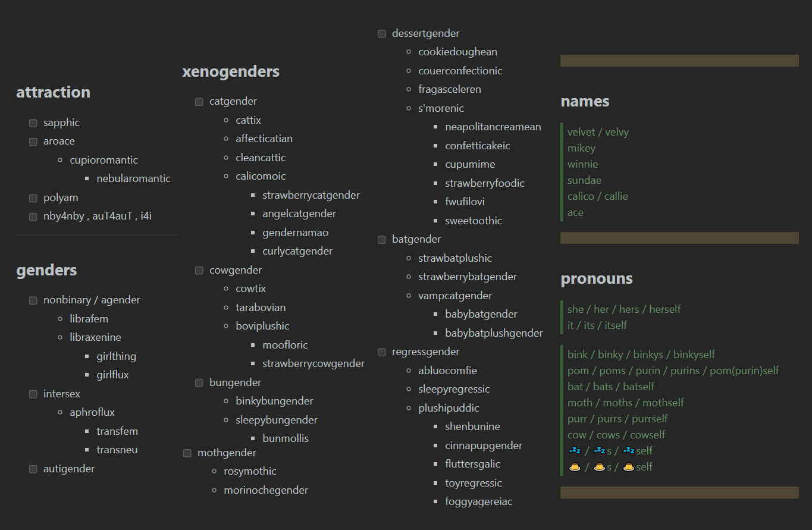The image size is (812, 530).
Task: Click the binkybungender list item
Action: coord(274,401)
